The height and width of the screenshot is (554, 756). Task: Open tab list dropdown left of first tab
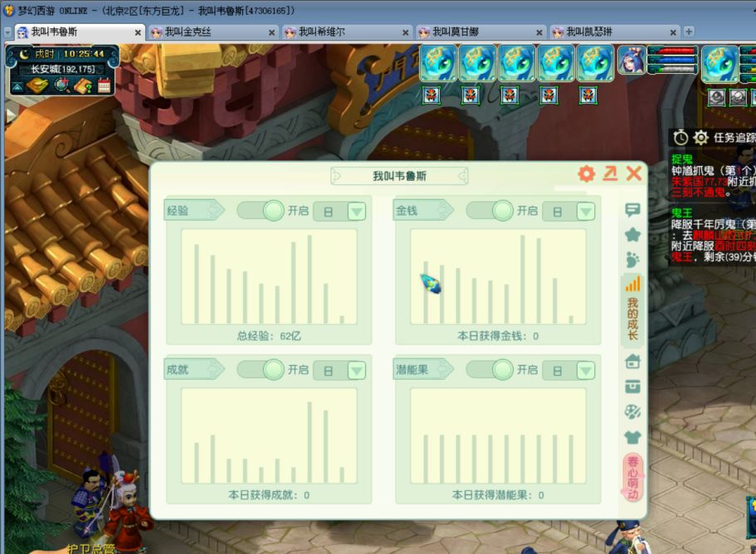point(7,32)
